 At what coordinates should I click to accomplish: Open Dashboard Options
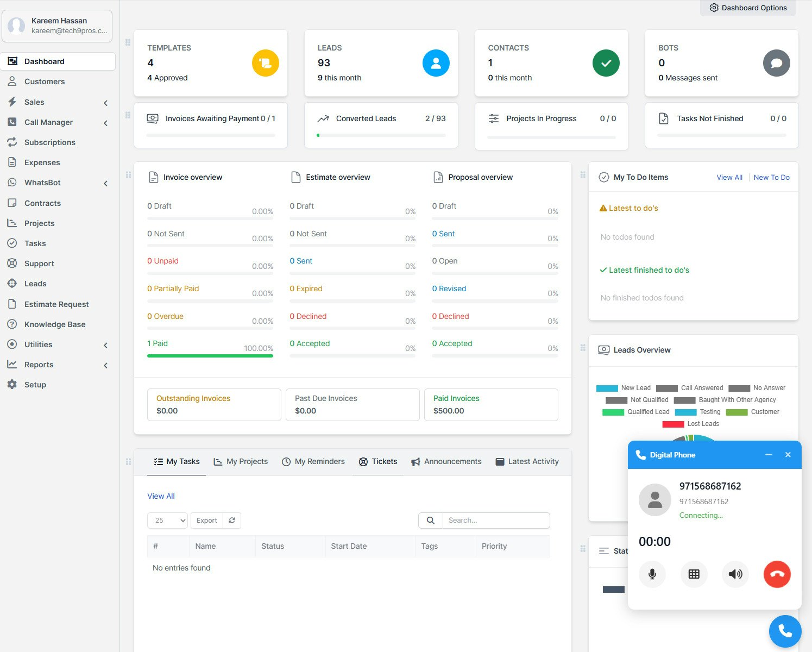click(748, 8)
